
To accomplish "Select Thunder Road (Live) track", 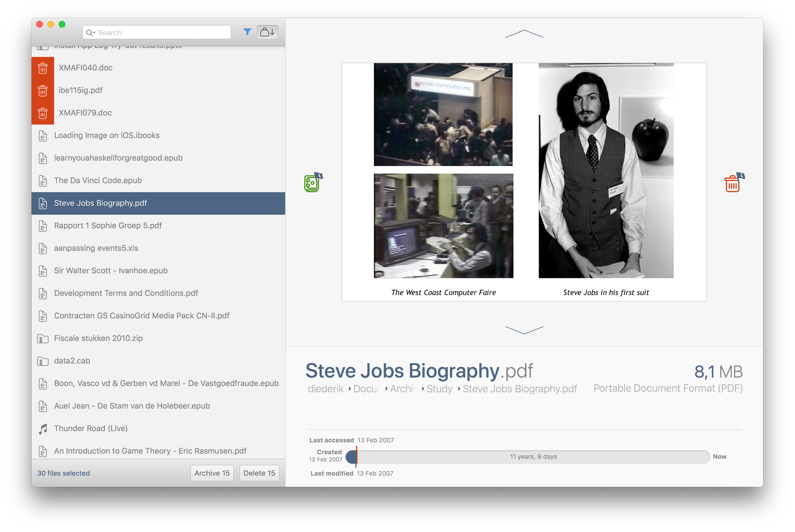I will 158,428.
